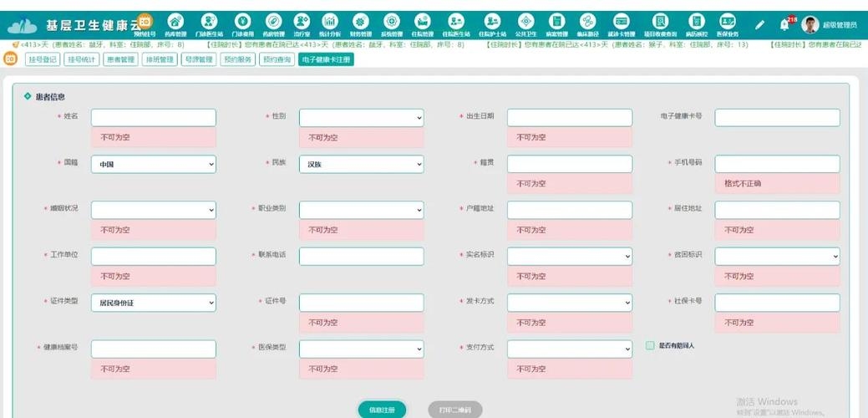
Task: Open the 病历质控 module icon
Action: (697, 22)
